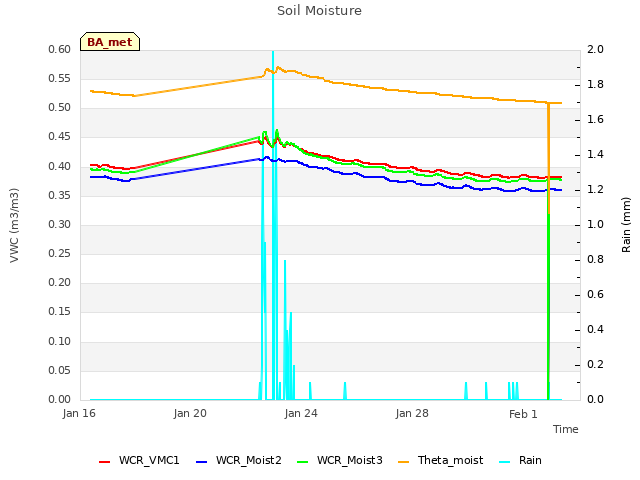Click the 0.2 right axis value
Image resolution: width=640 pixels, height=480 pixels.
pos(595,364)
